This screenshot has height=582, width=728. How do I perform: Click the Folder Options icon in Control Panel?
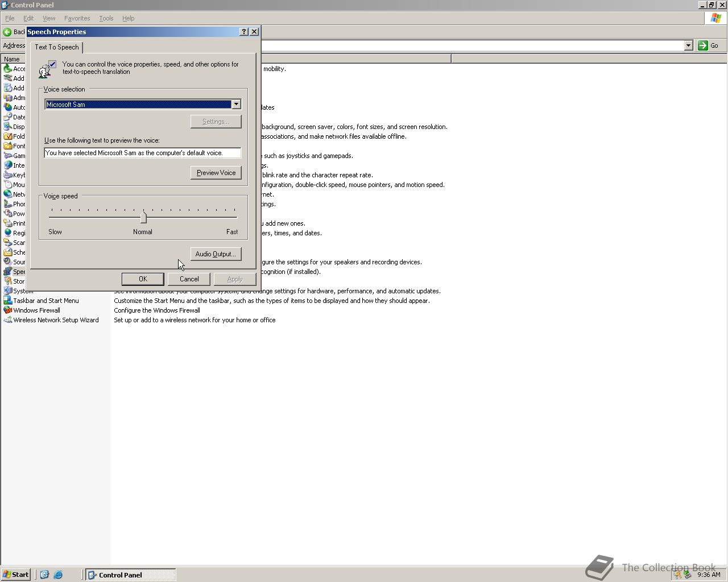8,136
